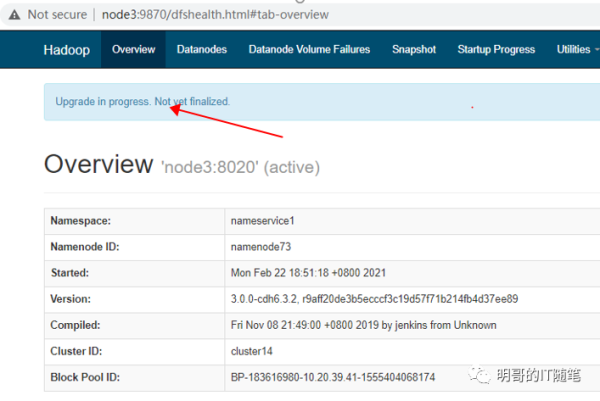Viewport: 600px width, 401px height.
Task: Select the nameservice1 namespace value
Action: point(264,220)
